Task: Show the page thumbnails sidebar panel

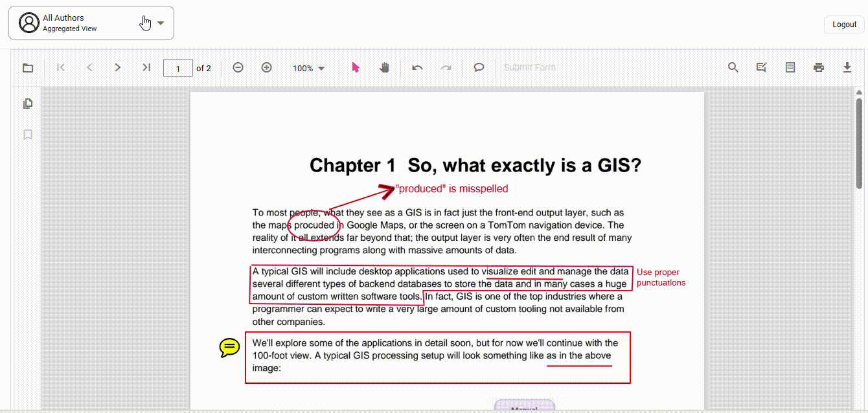Action: coord(27,103)
